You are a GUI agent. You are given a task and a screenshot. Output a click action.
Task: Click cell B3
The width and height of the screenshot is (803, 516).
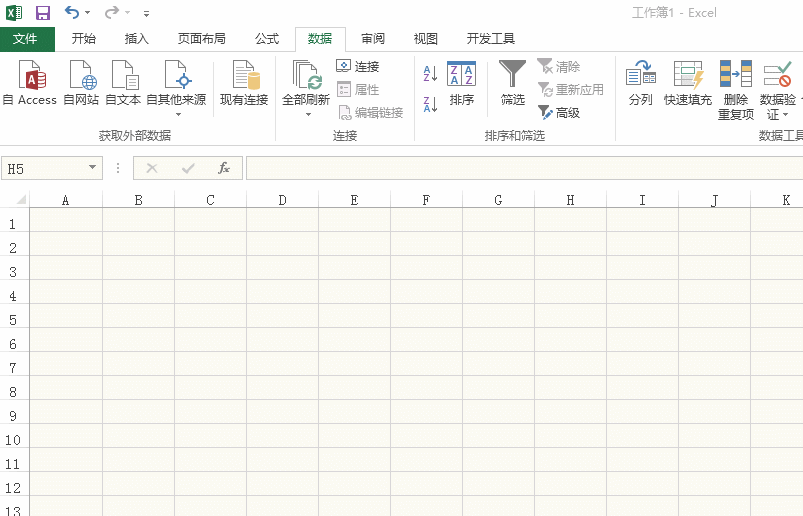click(138, 268)
